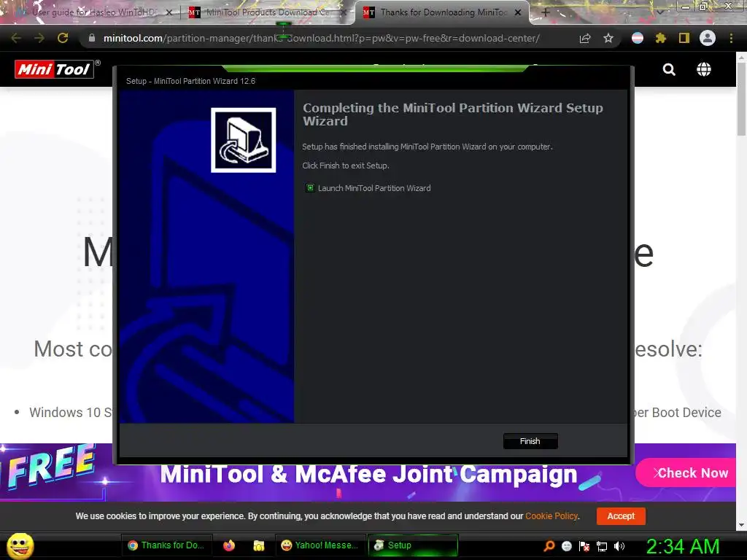Open the flag notification tray icon

[584, 546]
